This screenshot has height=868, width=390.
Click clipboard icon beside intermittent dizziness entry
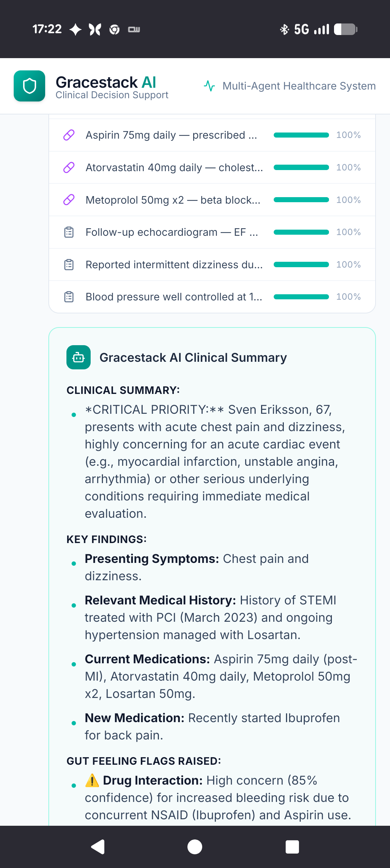pyautogui.click(x=69, y=265)
